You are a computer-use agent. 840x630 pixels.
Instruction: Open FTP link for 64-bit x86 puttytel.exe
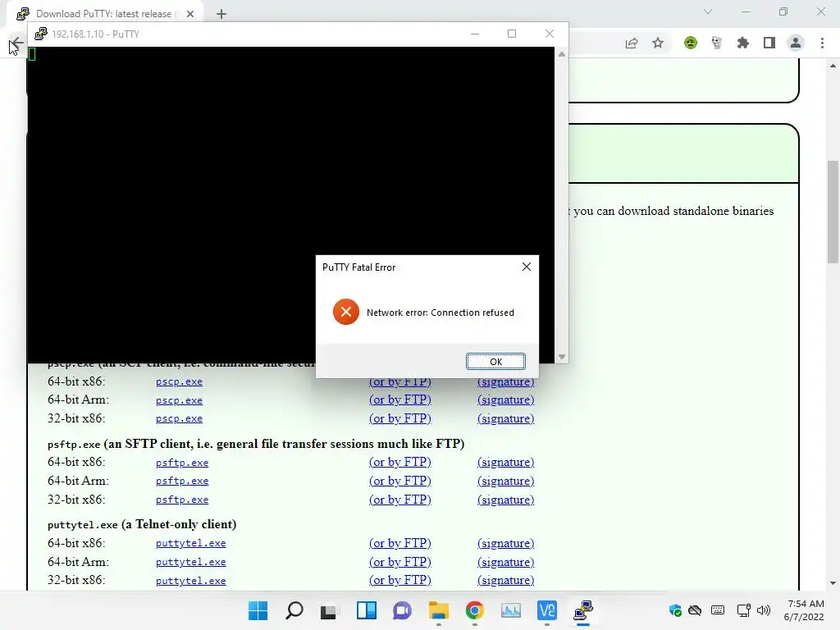click(400, 543)
